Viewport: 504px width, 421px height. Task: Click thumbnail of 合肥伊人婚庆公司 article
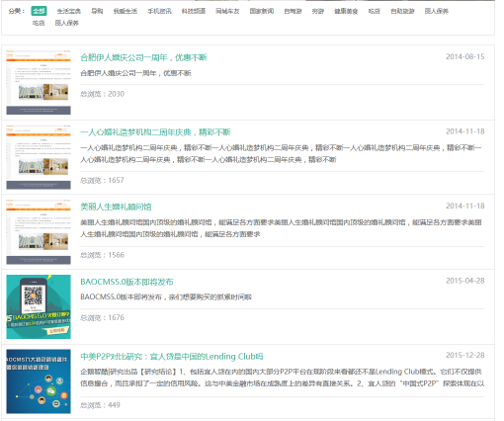[39, 82]
